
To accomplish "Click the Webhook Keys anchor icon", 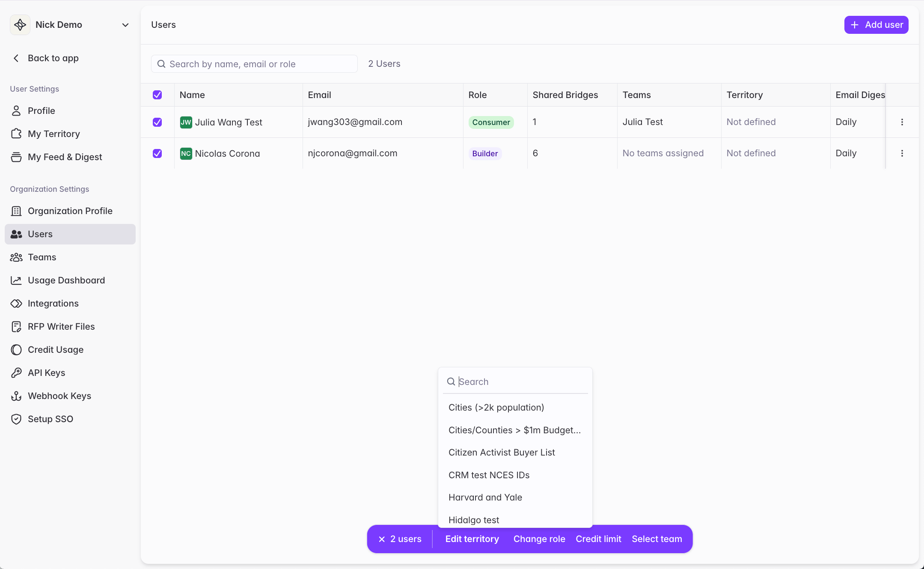I will click(x=16, y=396).
